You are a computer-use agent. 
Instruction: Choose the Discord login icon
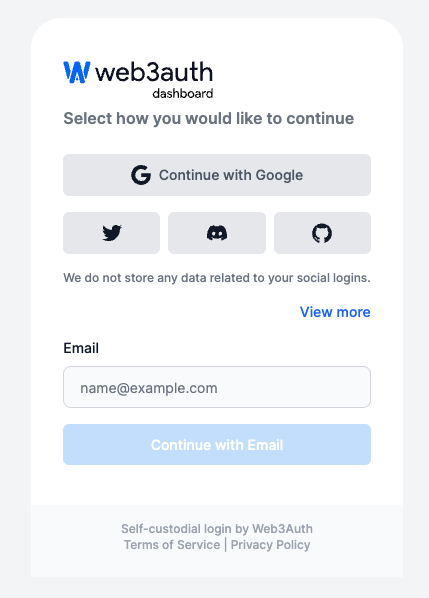pyautogui.click(x=217, y=233)
